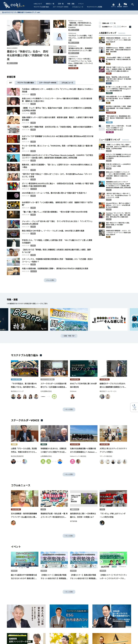
Task: Open the 乃木坂46・6期生Wセンター article
Action: 57,90
